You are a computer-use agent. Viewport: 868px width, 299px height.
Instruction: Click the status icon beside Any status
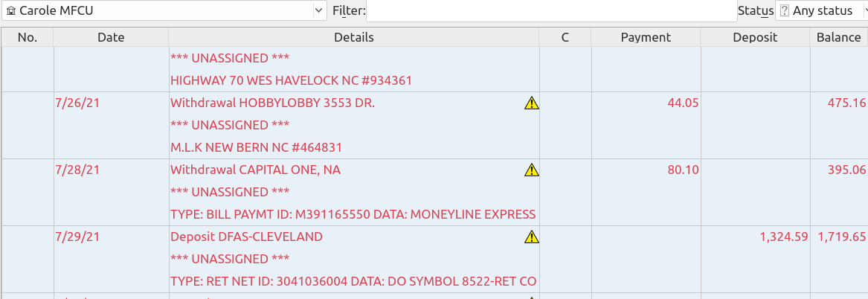pos(784,11)
